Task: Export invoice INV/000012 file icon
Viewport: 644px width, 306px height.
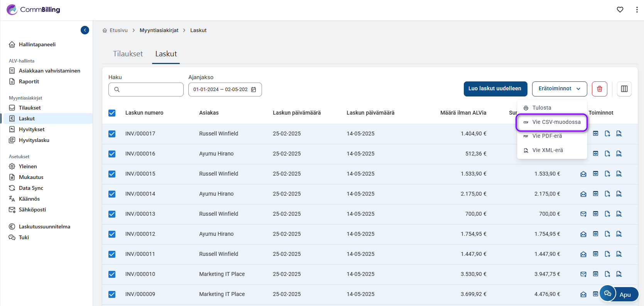Action: click(607, 234)
